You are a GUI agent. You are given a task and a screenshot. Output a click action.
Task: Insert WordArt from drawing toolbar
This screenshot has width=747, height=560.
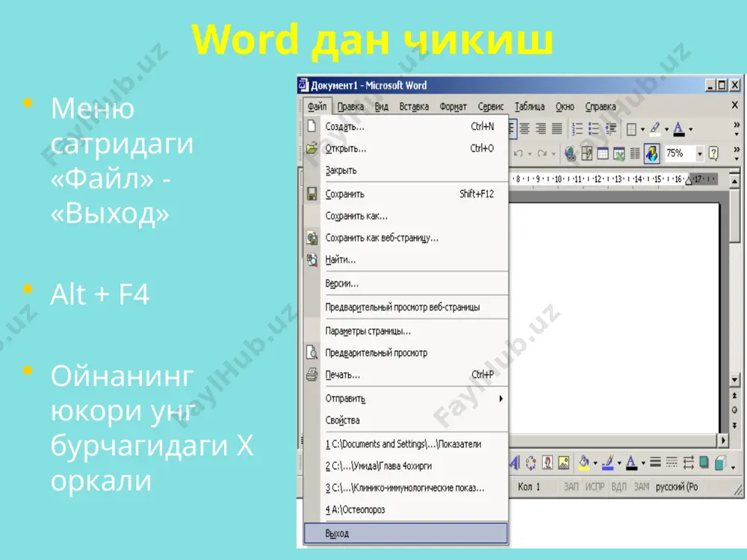coord(515,462)
